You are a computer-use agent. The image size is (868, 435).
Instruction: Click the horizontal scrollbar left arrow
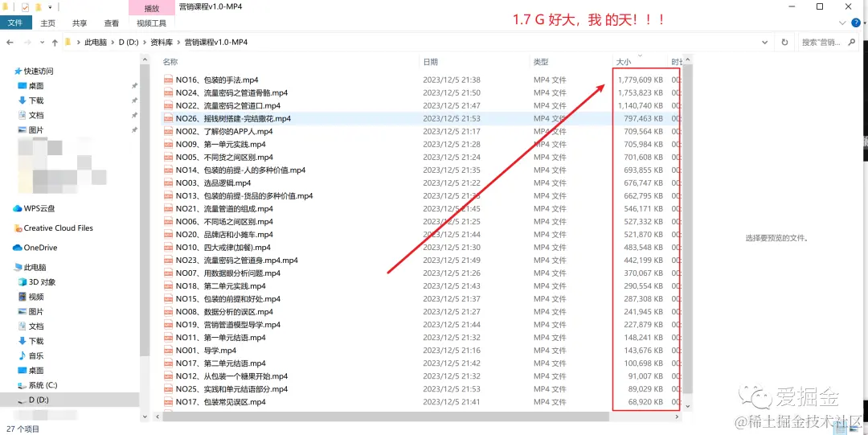(158, 416)
